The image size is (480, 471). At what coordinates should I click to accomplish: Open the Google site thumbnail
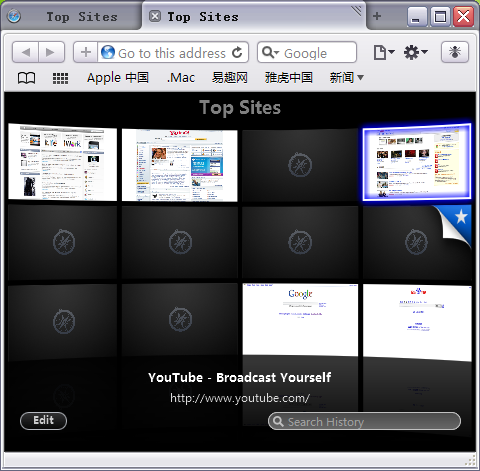point(300,319)
